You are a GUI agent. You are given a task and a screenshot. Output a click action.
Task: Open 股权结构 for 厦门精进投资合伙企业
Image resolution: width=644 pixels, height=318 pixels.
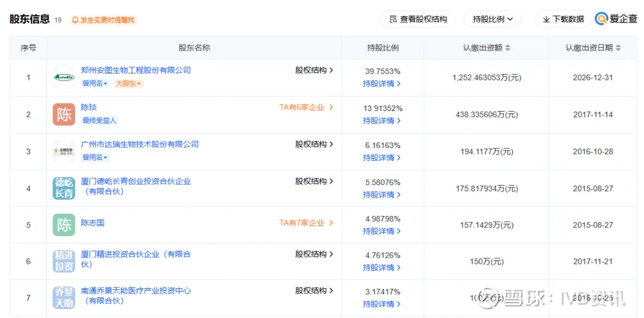pos(314,254)
